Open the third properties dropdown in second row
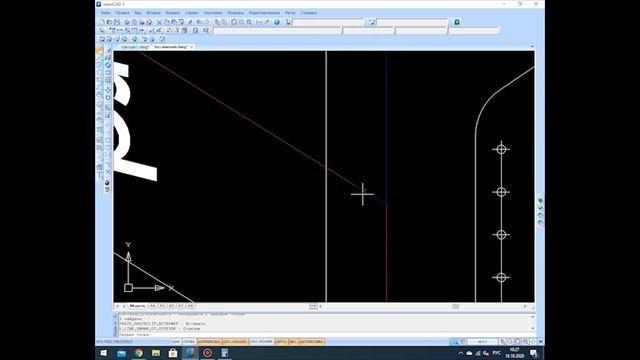Viewport: 640px width, 360px height. 421,31
